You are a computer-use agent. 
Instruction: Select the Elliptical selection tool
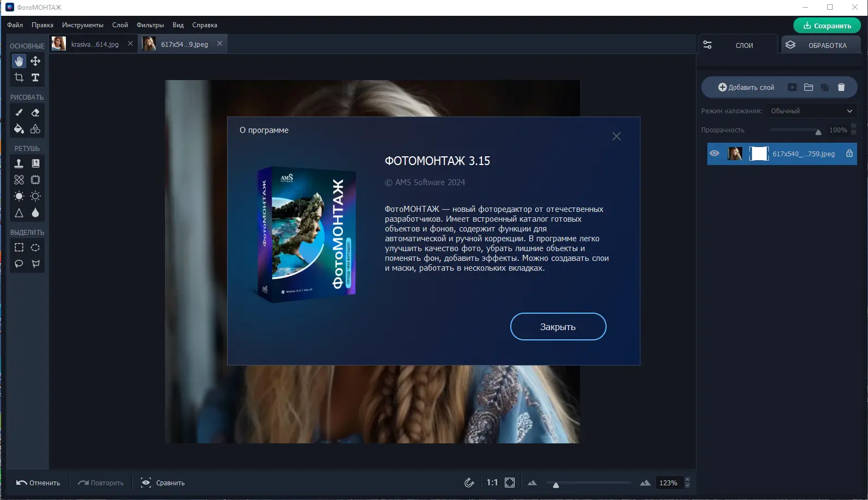[x=35, y=247]
